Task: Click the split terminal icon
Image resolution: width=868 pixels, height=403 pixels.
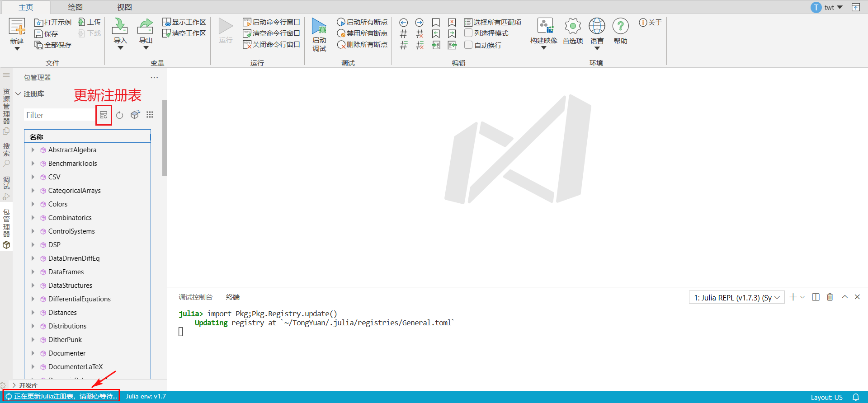Action: point(816,297)
